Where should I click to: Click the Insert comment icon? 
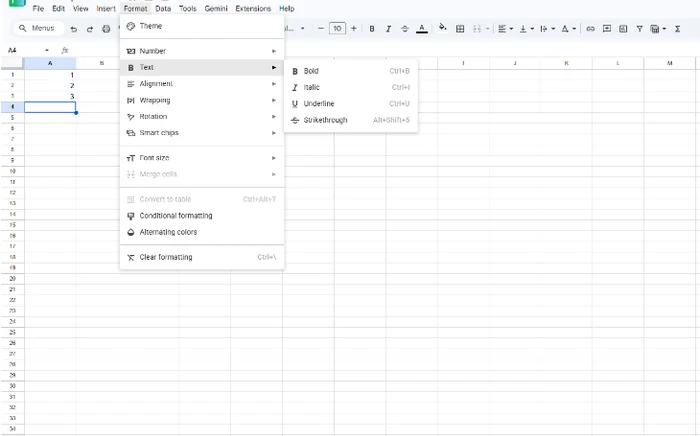click(607, 29)
